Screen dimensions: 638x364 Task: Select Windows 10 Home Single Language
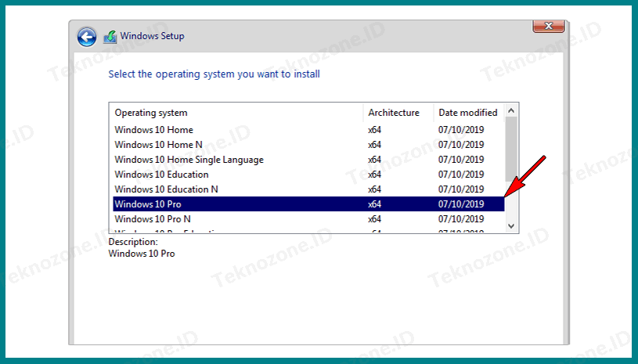point(308,160)
